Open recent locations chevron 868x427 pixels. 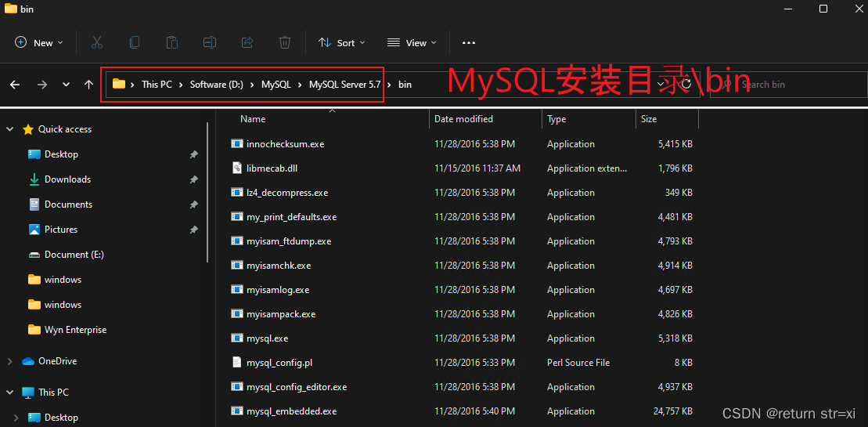coord(66,85)
